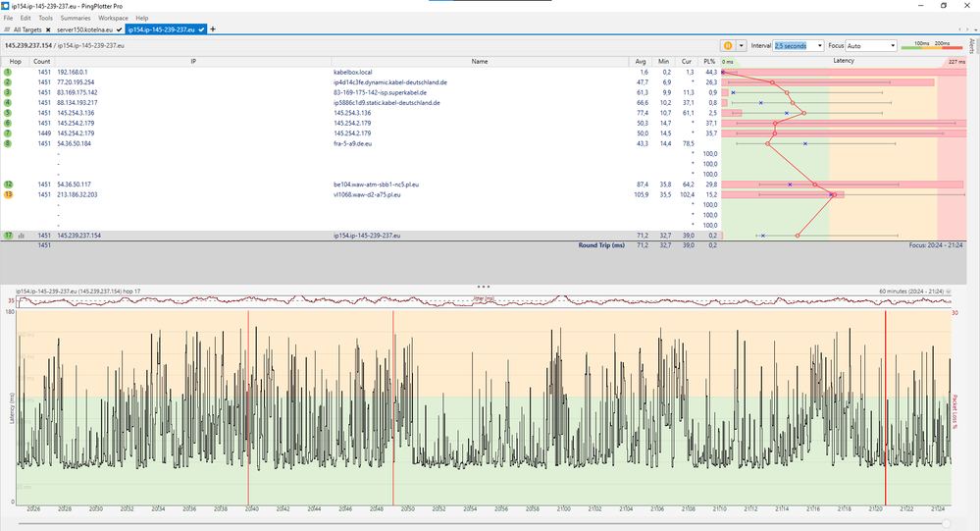Click the checkmark on ip154.ip-145-239-237.eu tab
Image resolution: width=980 pixels, height=531 pixels.
[x=202, y=29]
